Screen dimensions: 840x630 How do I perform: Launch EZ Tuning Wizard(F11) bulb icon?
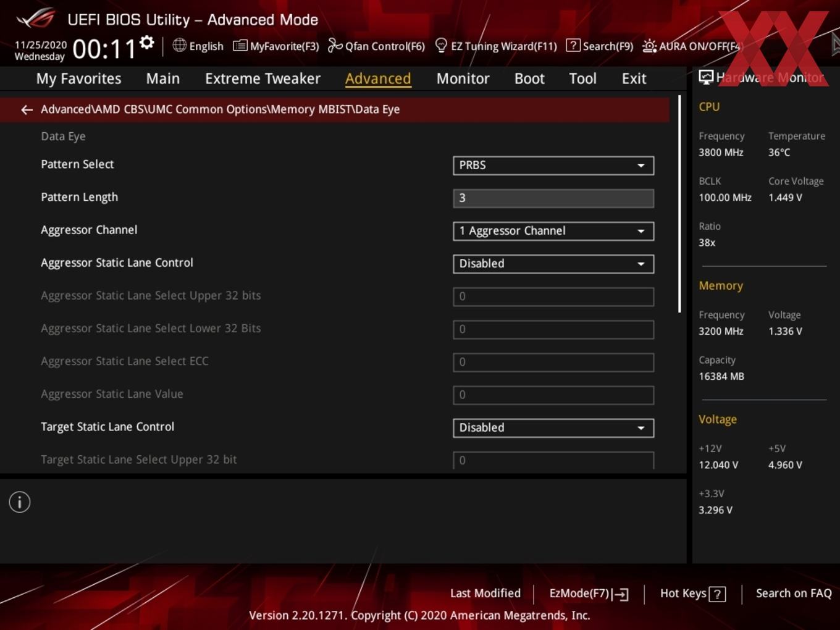tap(441, 45)
